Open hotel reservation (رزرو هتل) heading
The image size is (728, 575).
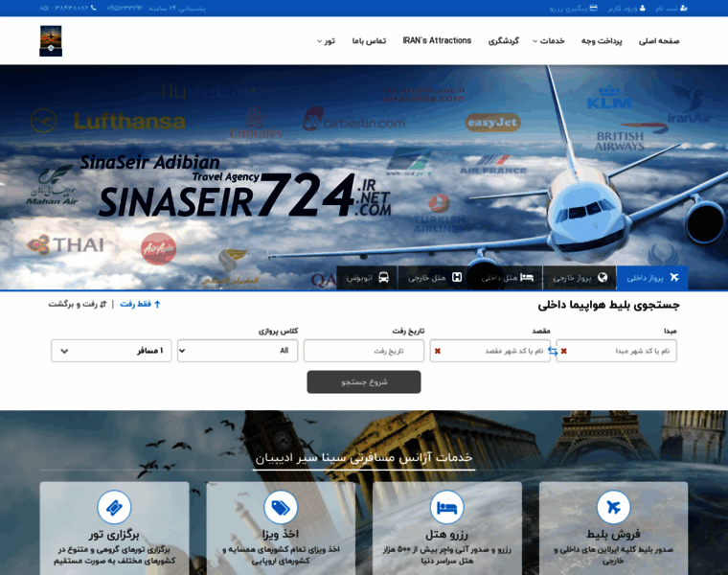click(446, 535)
